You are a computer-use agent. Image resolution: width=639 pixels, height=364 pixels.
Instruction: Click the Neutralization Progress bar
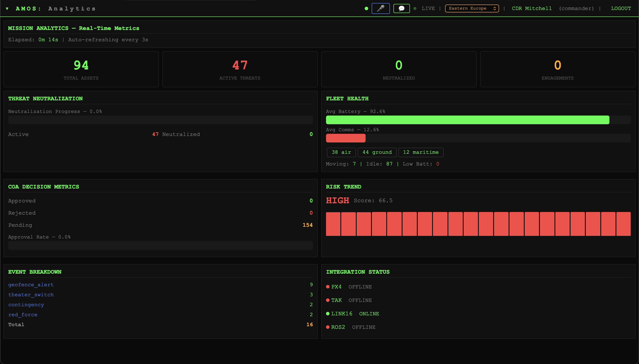click(160, 120)
